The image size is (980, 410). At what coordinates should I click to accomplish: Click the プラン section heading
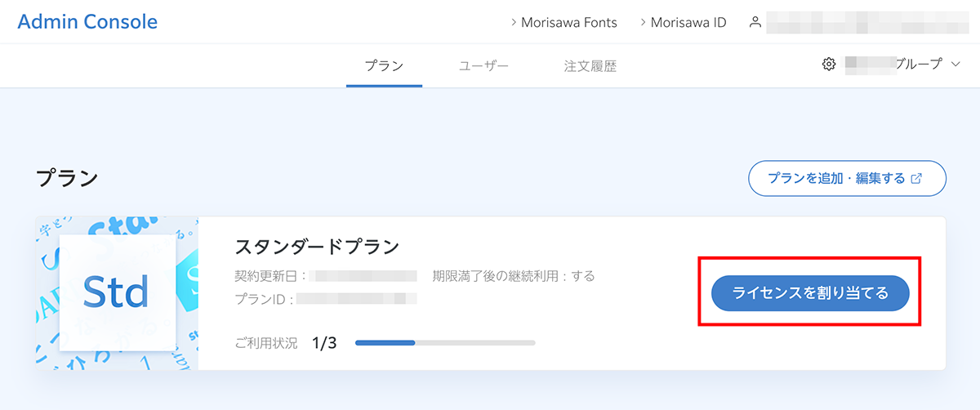67,178
